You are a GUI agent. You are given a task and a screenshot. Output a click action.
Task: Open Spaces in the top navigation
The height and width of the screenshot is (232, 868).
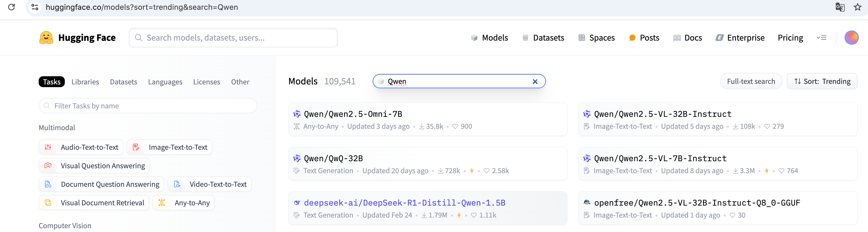point(597,38)
